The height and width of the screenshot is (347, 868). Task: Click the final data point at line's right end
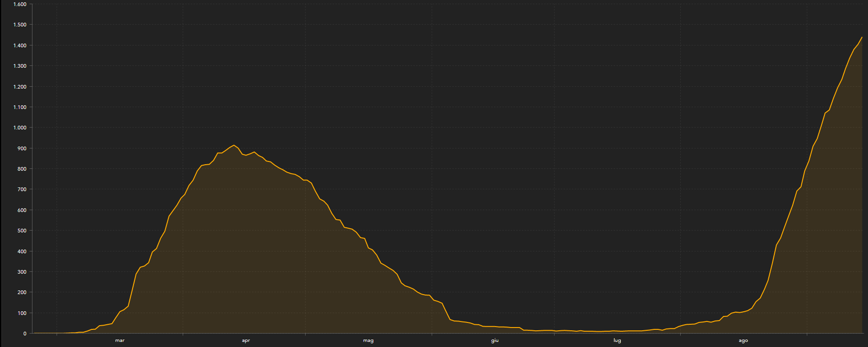862,37
